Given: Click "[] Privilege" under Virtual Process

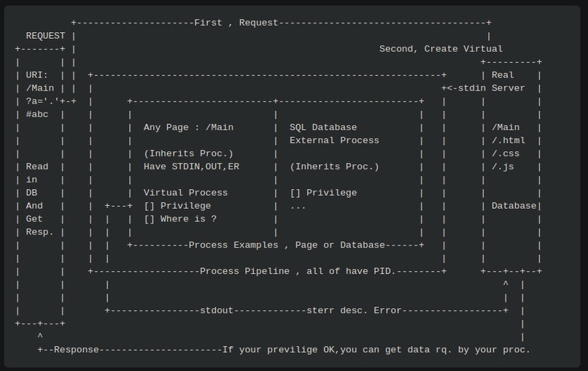Looking at the screenshot, I should [x=177, y=206].
